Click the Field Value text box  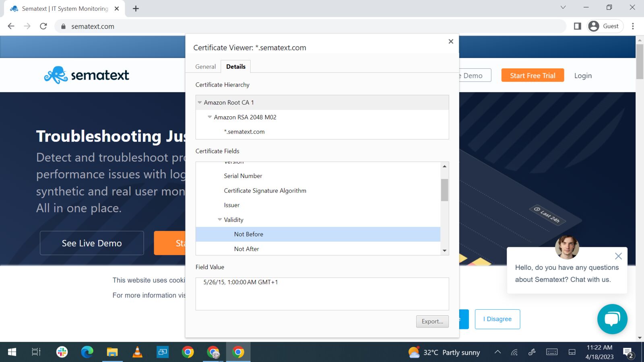(x=322, y=294)
